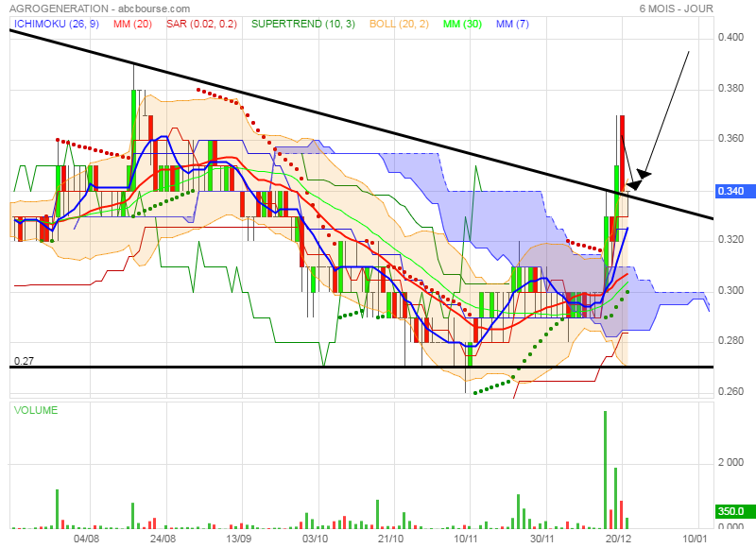Image resolution: width=756 pixels, height=548 pixels.
Task: Click the 03/10 date label
Action: point(315,539)
